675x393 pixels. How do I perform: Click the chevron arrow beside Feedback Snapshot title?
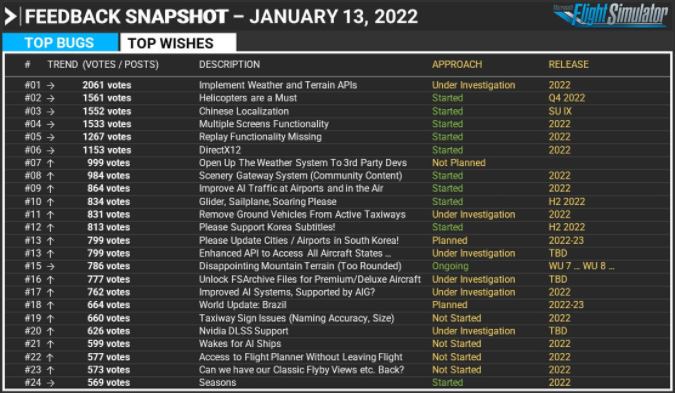10,17
